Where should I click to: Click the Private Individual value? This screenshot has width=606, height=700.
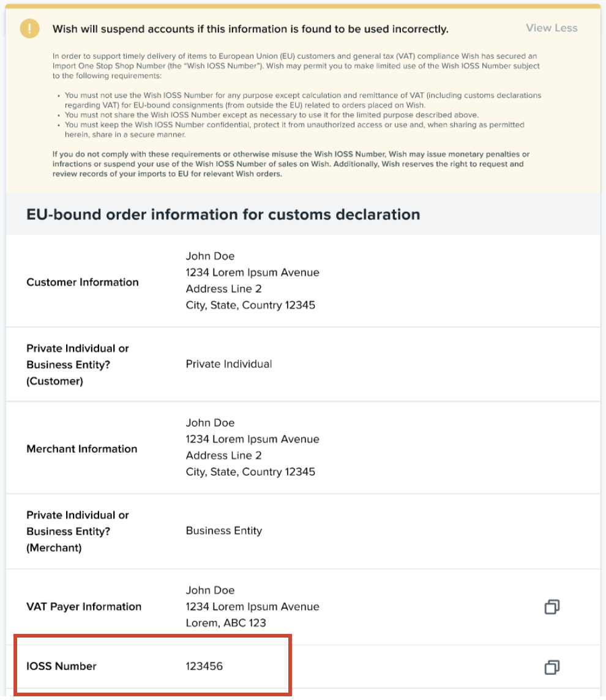229,364
